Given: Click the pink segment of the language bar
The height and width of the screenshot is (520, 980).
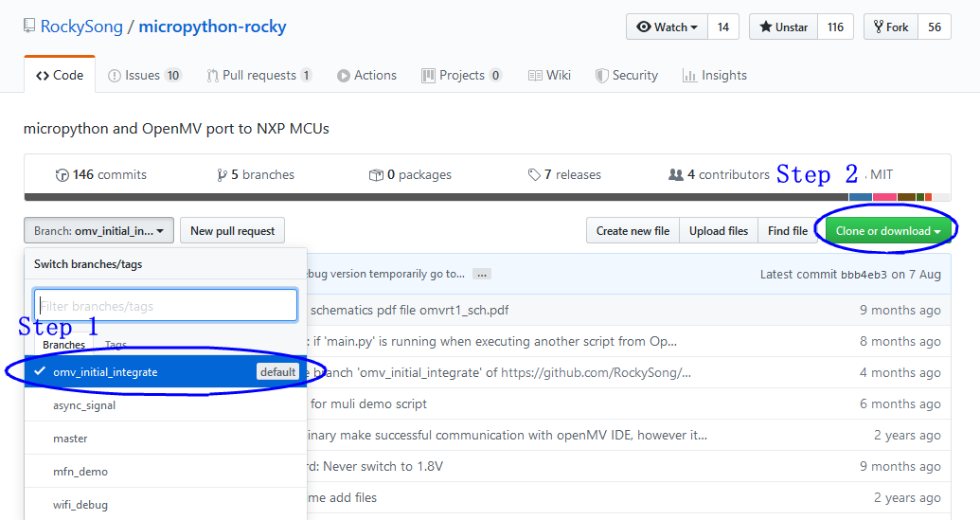Looking at the screenshot, I should coord(885,197).
